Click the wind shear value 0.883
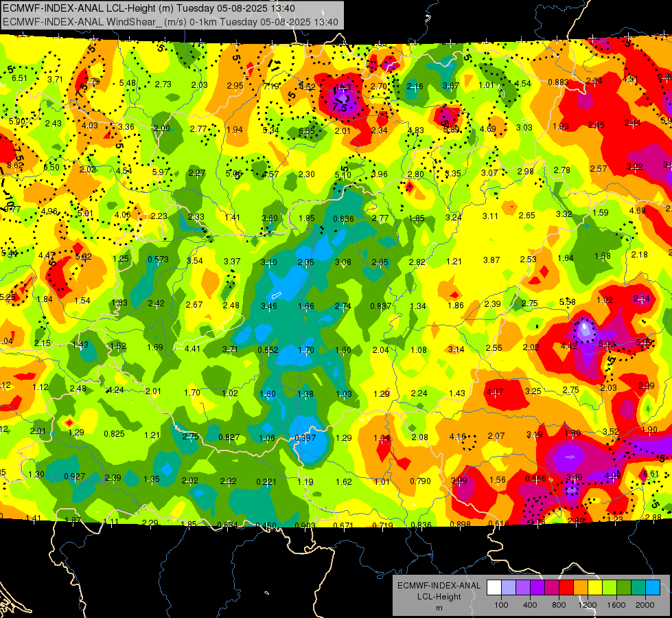Screen dimensions: 672x618 tap(559, 82)
